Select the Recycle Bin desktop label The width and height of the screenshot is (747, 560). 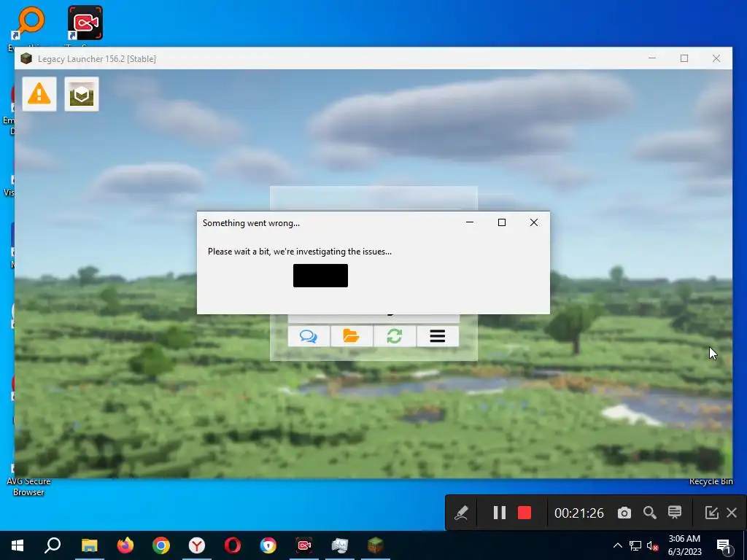click(x=711, y=481)
